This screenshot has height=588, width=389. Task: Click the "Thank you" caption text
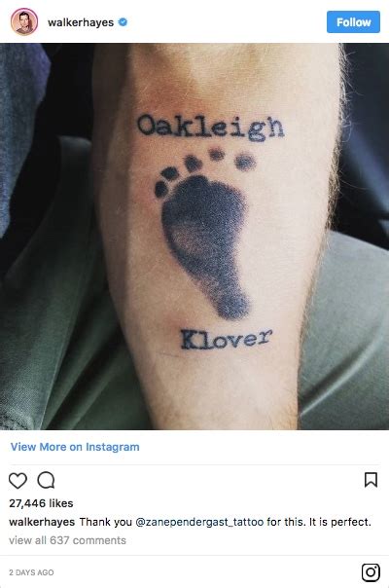(x=106, y=522)
